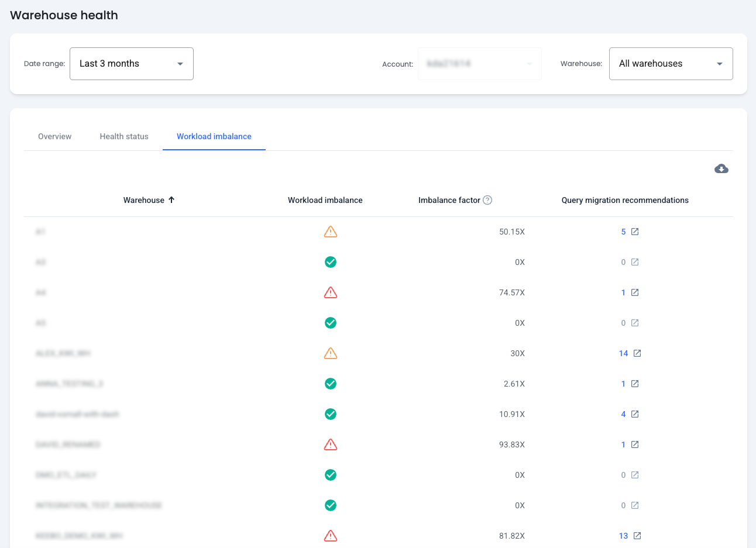Select the 30X imbalance factor value
The width and height of the screenshot is (756, 548).
coord(517,353)
